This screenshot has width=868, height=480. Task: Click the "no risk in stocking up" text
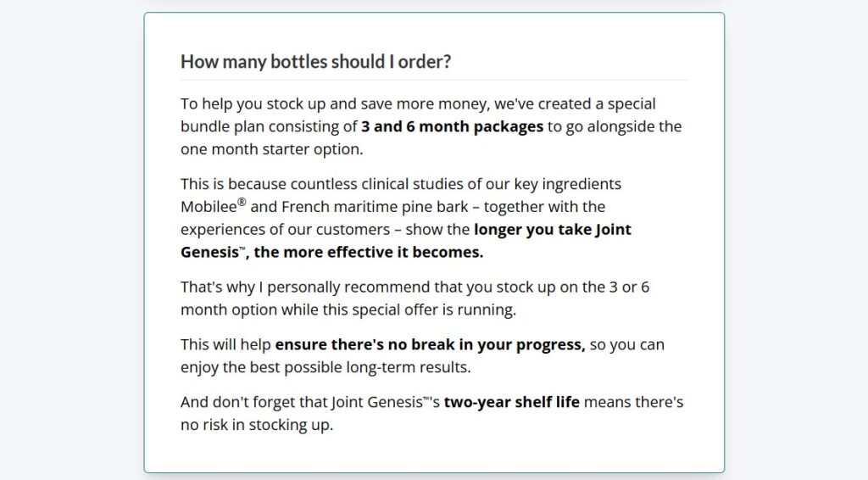[257, 425]
